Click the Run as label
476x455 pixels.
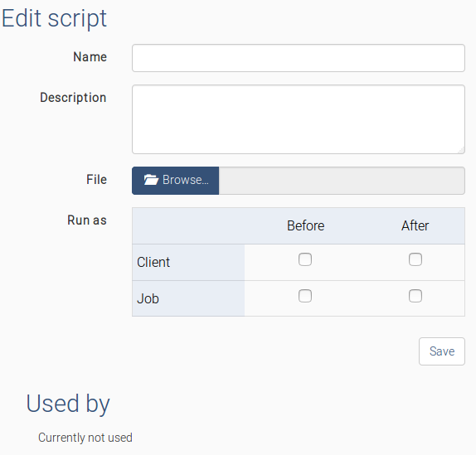(x=87, y=220)
